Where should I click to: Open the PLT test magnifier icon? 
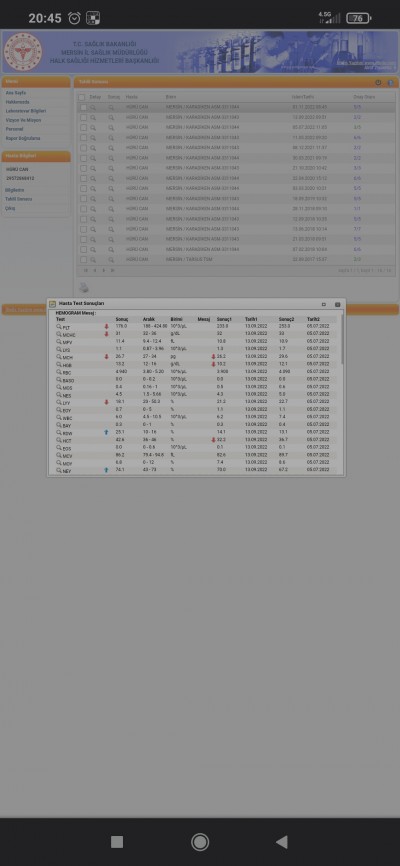pyautogui.click(x=59, y=328)
